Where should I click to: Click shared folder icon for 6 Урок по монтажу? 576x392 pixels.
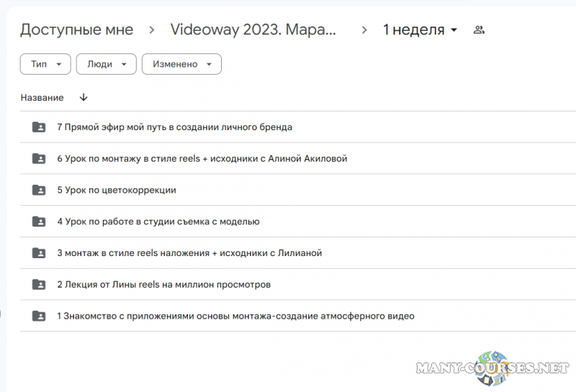point(39,159)
